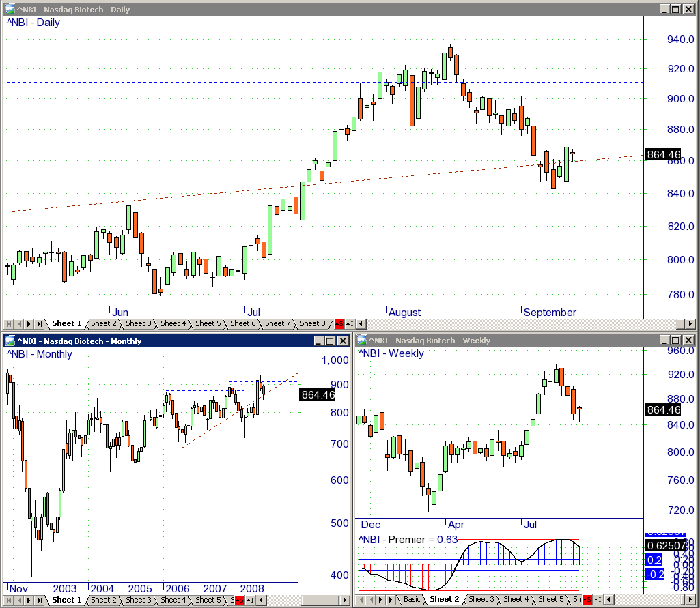Viewport: 700px width, 608px height.
Task: Jump to first sheet in Monthly window
Action: pos(8,600)
